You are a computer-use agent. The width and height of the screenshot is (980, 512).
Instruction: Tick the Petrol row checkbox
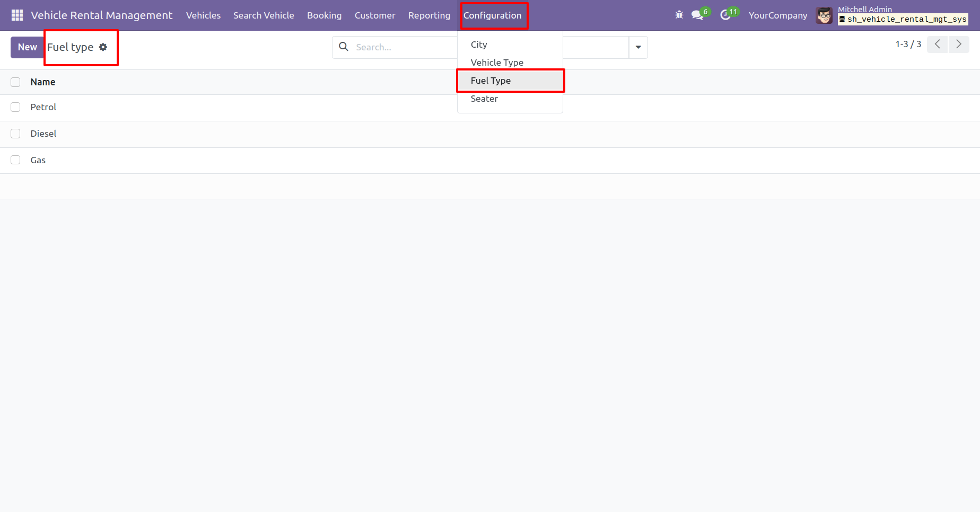(x=15, y=107)
